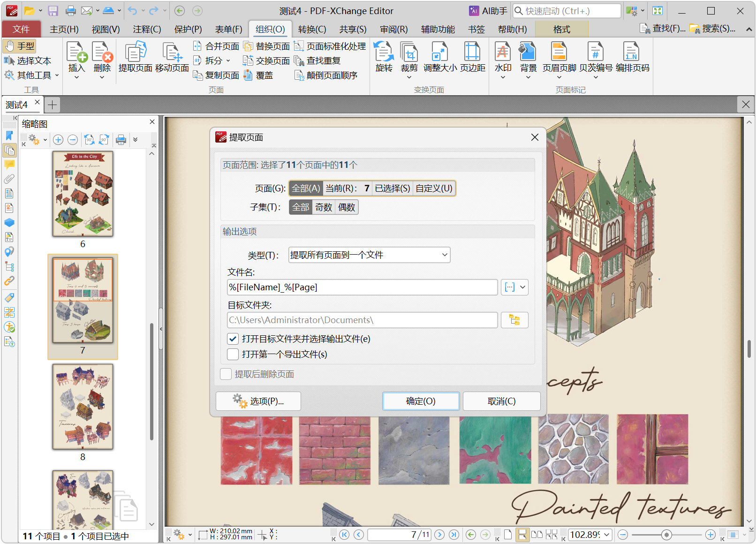Viewport: 756px width, 544px height.
Task: Click the 页面标准化处理 tool
Action: pos(330,46)
